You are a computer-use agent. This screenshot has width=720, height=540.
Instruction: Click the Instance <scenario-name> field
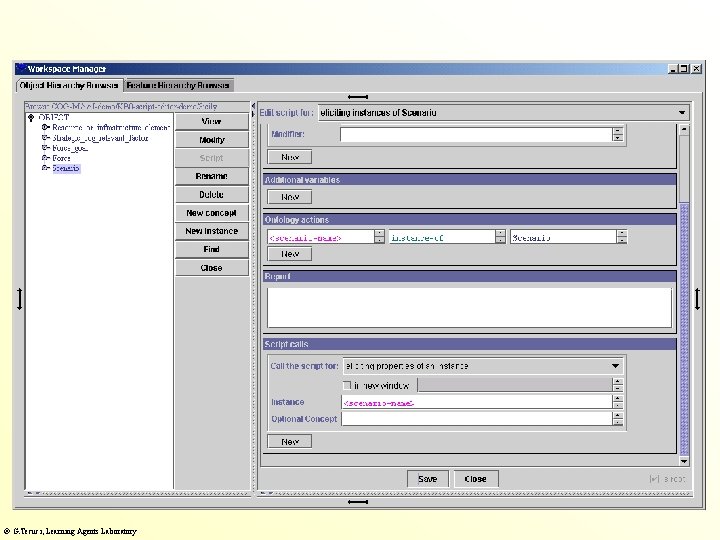coord(477,402)
